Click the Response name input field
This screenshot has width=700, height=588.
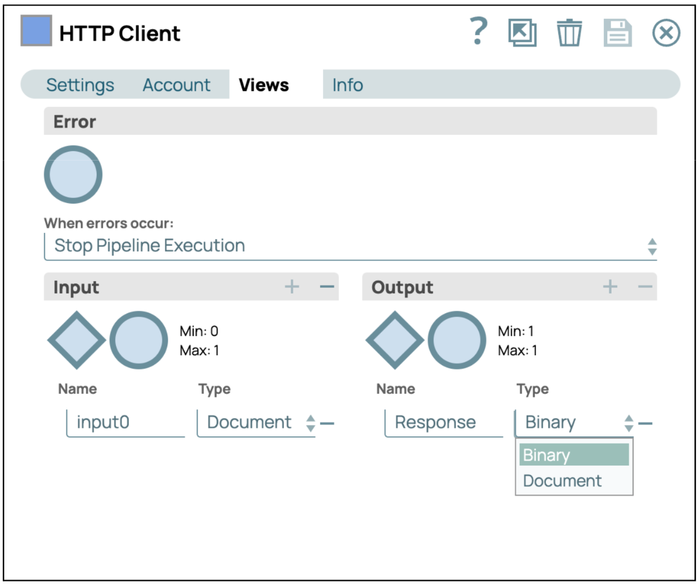443,423
